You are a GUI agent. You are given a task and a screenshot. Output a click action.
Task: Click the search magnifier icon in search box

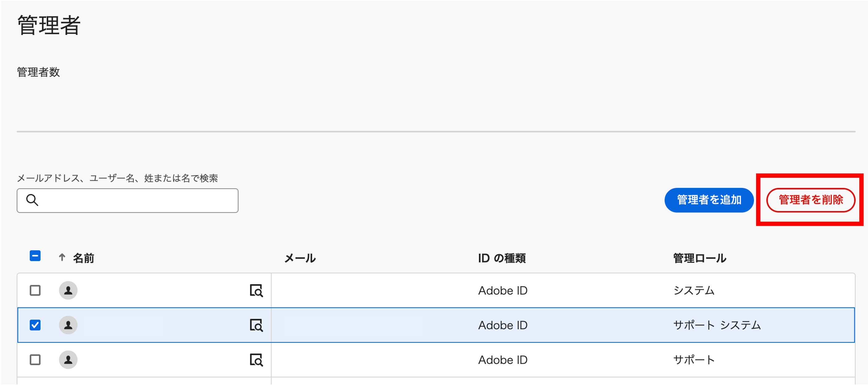pos(32,200)
